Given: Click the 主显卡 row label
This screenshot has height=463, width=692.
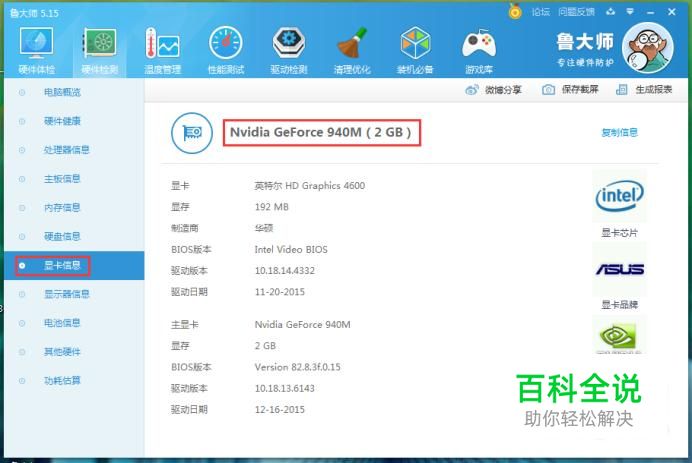Looking at the screenshot, I should 184,325.
